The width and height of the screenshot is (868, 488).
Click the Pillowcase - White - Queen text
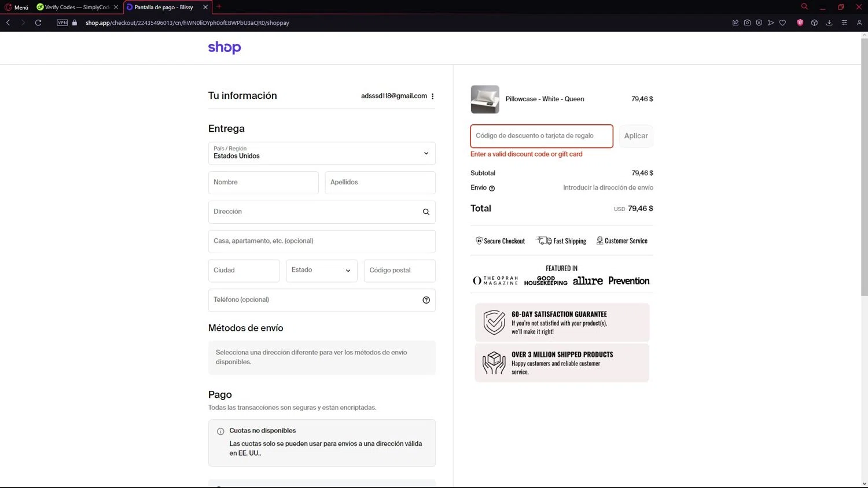coord(545,99)
